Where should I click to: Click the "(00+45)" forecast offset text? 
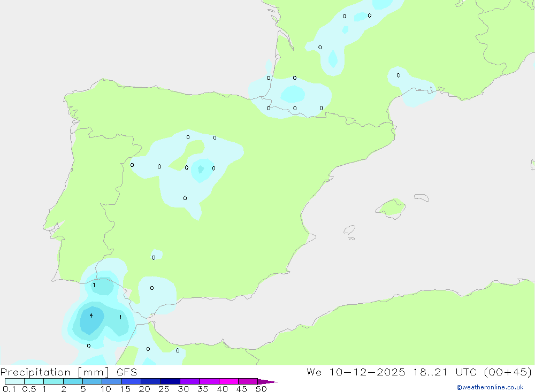point(508,372)
